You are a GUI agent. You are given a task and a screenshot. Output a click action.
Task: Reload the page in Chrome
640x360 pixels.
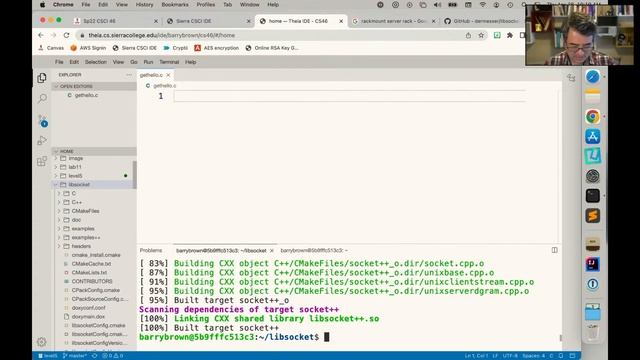point(67,35)
